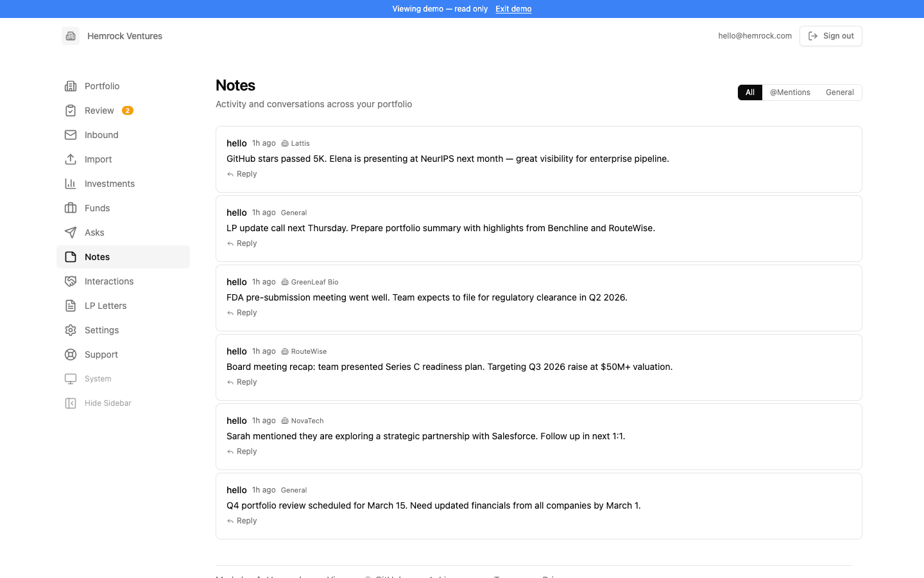Open the GreenLeaf Bio company tag

pos(310,282)
